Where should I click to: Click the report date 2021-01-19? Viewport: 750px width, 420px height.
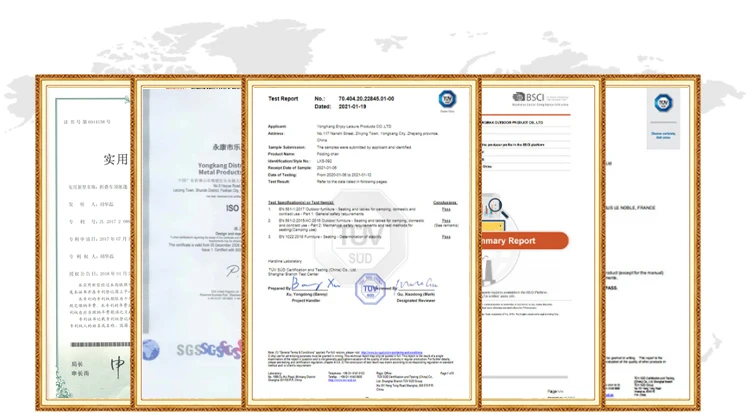[x=353, y=107]
